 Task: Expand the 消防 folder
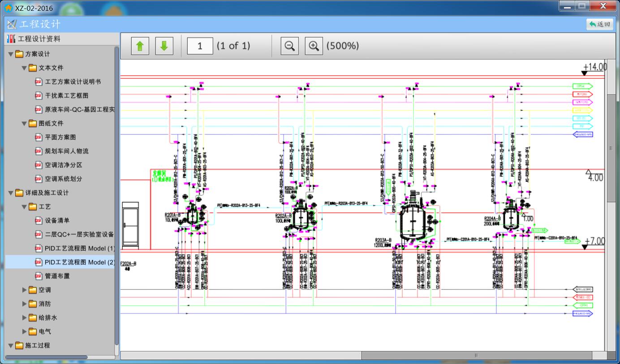(x=25, y=304)
